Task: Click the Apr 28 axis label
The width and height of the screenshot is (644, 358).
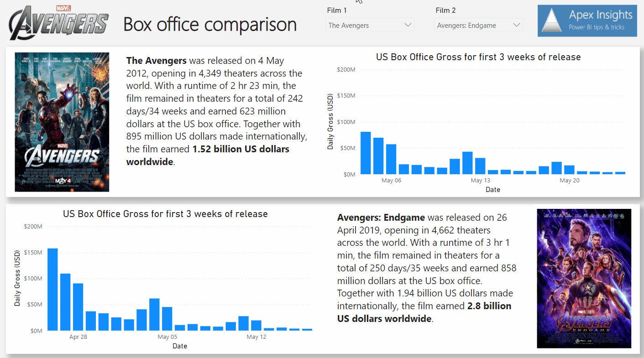Action: click(78, 337)
